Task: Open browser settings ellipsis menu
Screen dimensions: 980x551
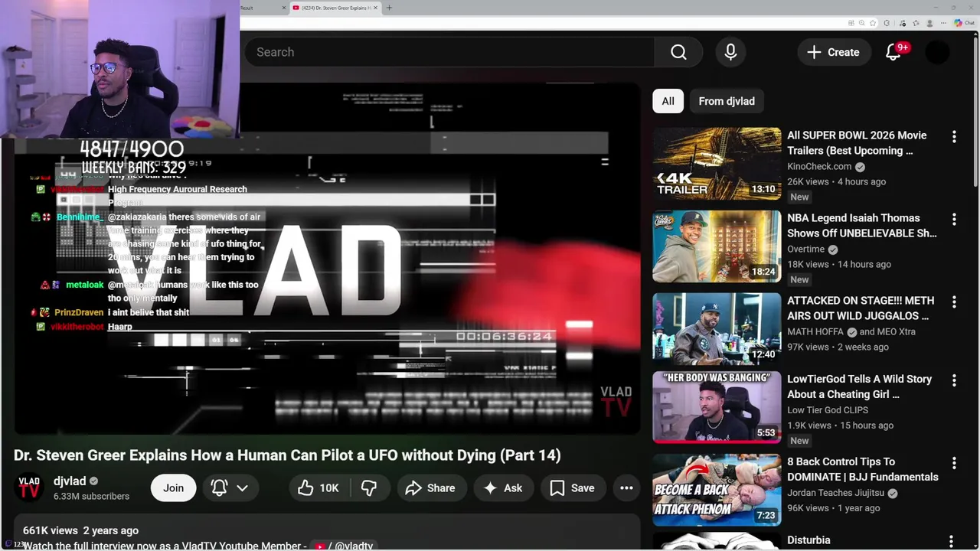Action: (x=942, y=23)
